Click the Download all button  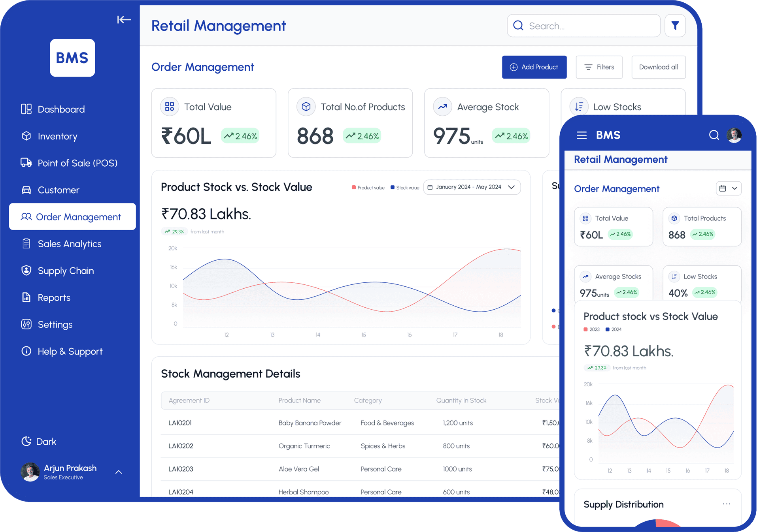(658, 67)
